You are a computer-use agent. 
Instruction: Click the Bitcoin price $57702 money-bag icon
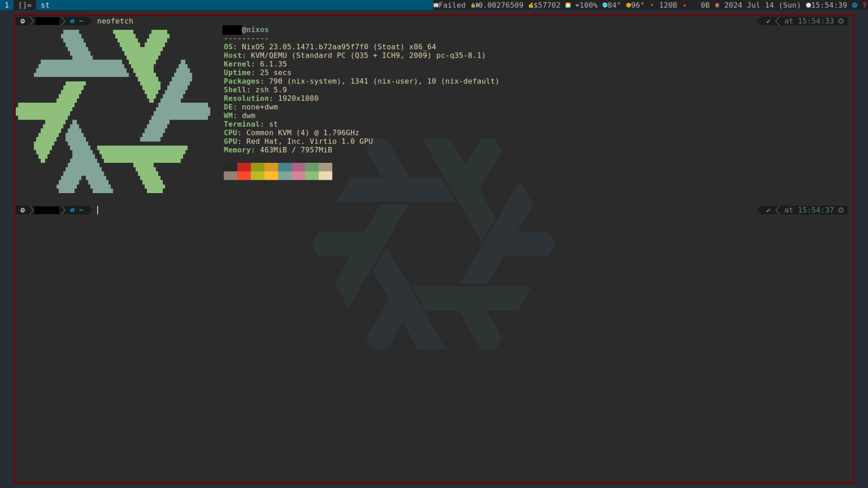[531, 5]
